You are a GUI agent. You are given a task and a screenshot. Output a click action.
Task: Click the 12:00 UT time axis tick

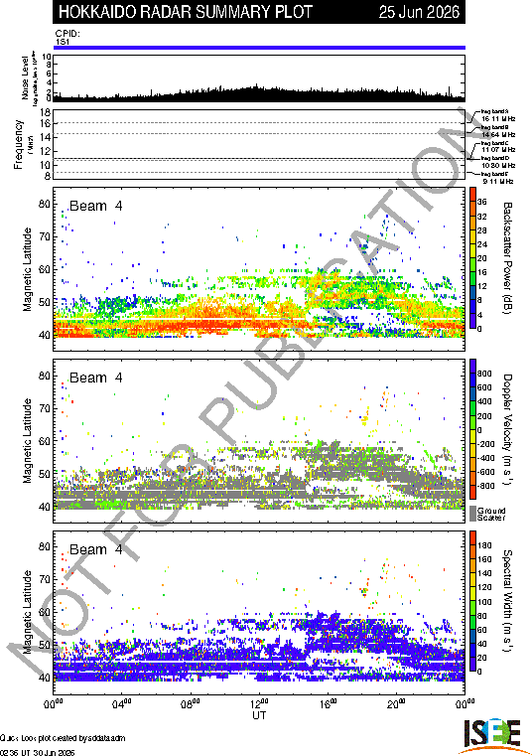click(x=259, y=704)
